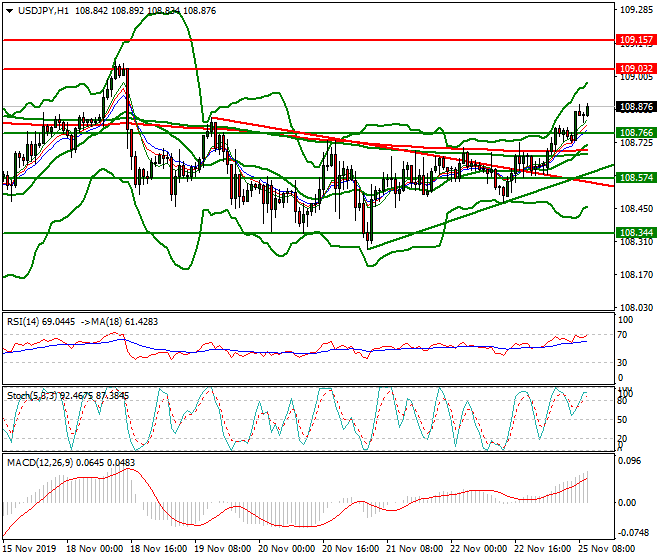Select the 108.030 price scale value
The height and width of the screenshot is (560, 660).
[637, 308]
